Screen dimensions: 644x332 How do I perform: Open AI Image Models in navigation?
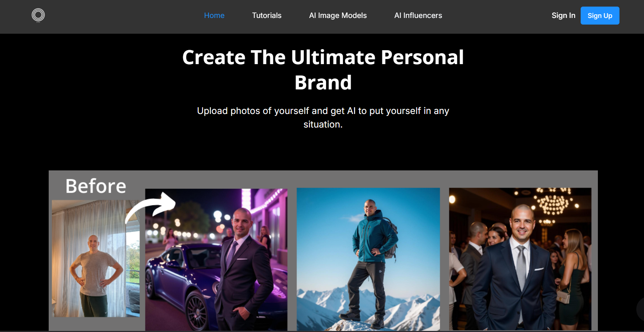[x=338, y=15]
